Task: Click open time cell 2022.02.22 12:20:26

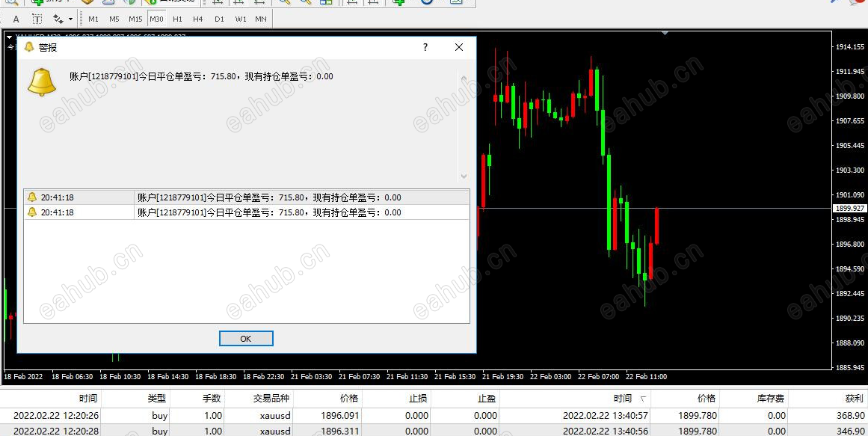Action: 56,416
